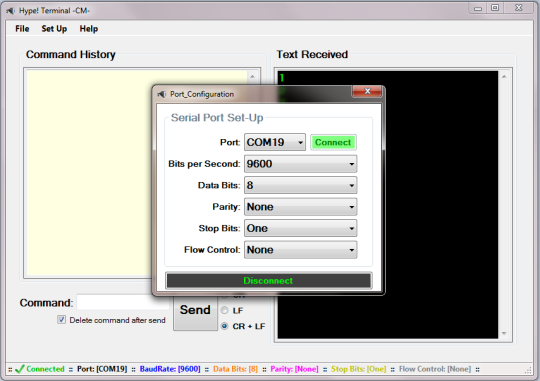Click Port: [COM19] in status bar
Image resolution: width=540 pixels, height=381 pixels.
tap(102, 369)
